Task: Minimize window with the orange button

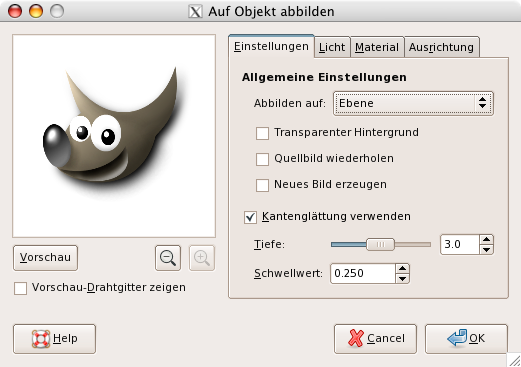Action: tap(36, 11)
